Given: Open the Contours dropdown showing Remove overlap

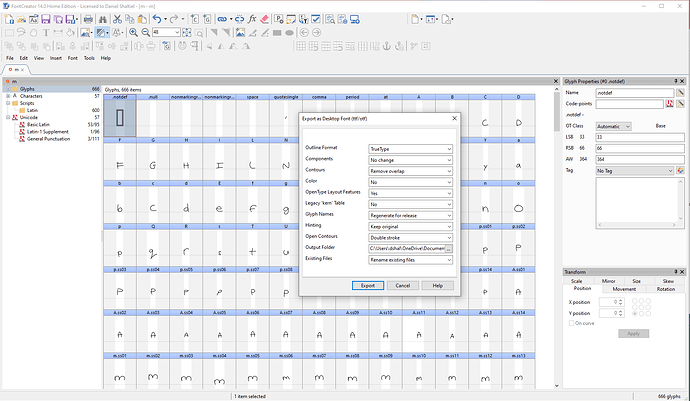Looking at the screenshot, I should pos(410,171).
